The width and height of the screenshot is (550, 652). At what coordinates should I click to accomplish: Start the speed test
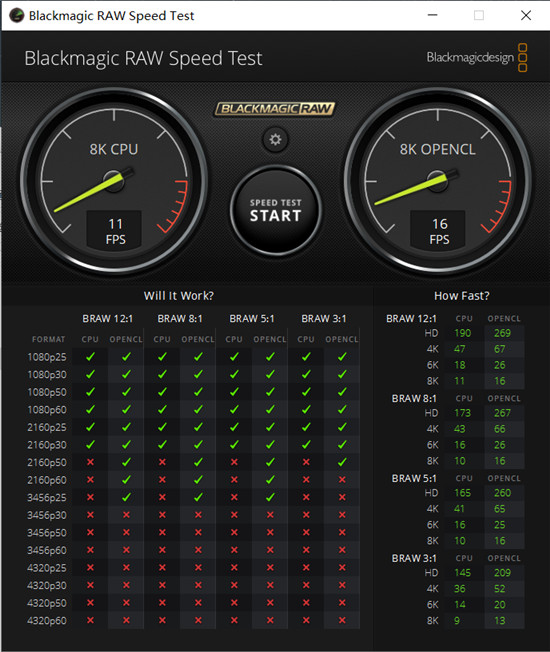pyautogui.click(x=276, y=210)
